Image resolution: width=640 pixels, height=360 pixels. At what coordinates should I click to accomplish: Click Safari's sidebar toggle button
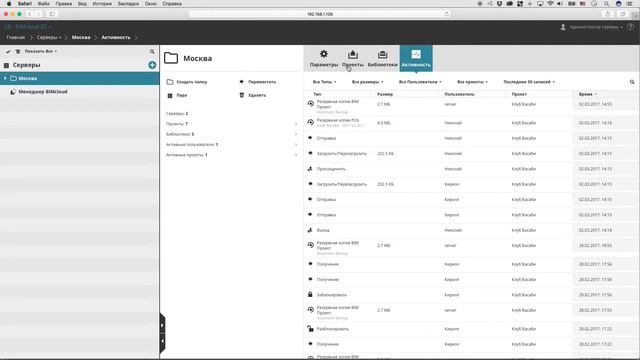(52, 14)
